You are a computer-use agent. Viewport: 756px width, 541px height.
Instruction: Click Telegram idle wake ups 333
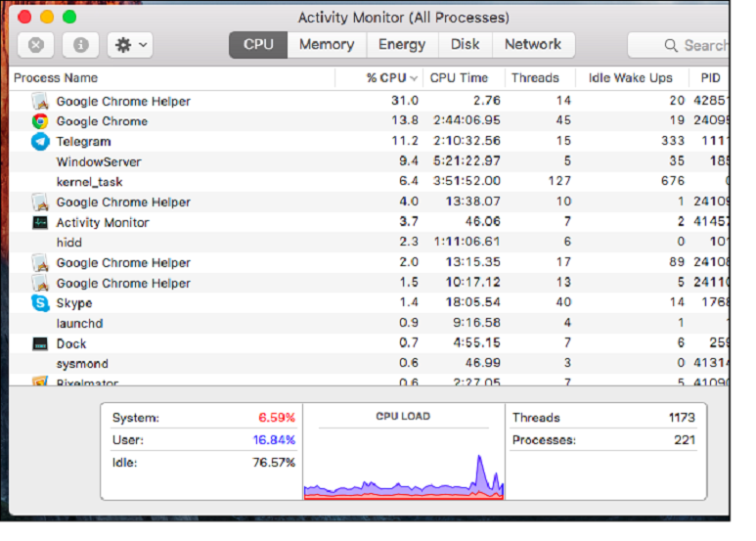tap(673, 141)
